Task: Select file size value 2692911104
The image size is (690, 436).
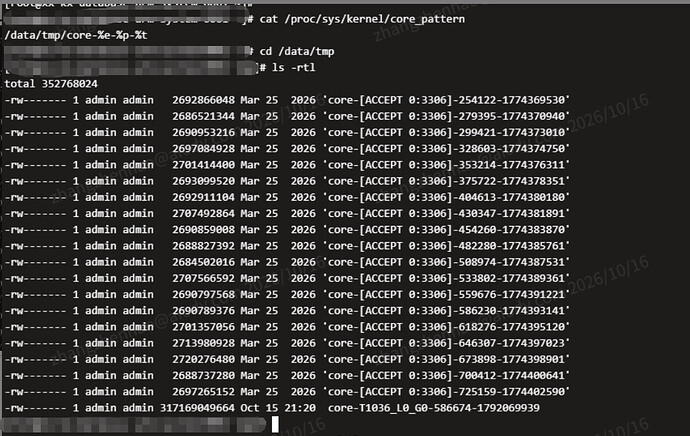Action: click(x=203, y=197)
